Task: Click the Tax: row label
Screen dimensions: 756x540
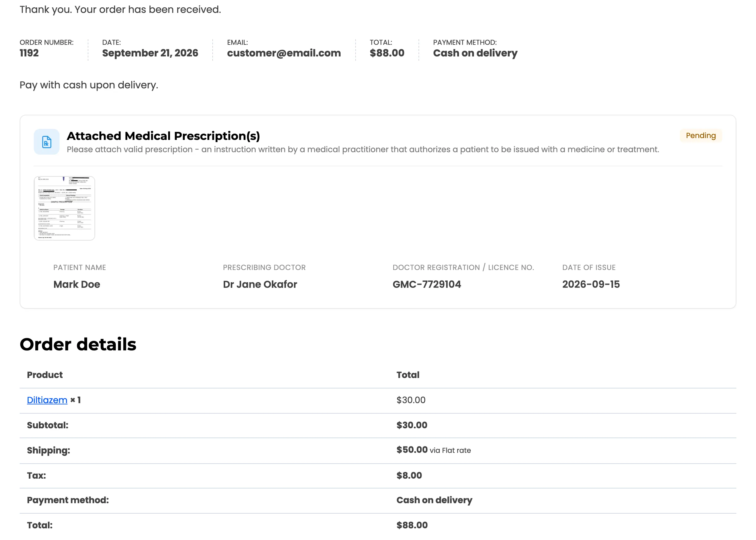Action: 37,476
